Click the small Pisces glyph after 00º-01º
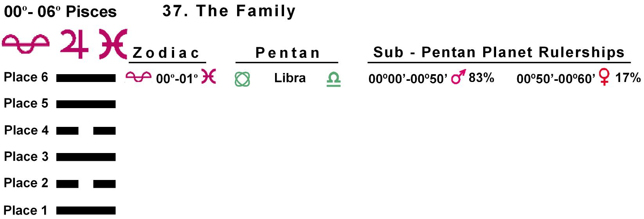The image size is (644, 219). point(209,77)
